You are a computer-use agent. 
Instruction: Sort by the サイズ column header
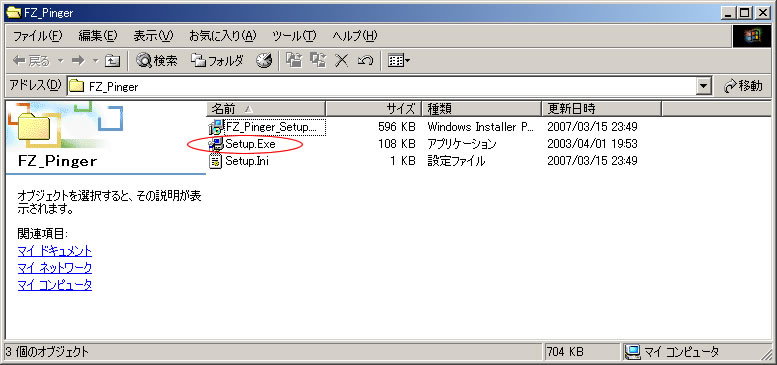[373, 108]
